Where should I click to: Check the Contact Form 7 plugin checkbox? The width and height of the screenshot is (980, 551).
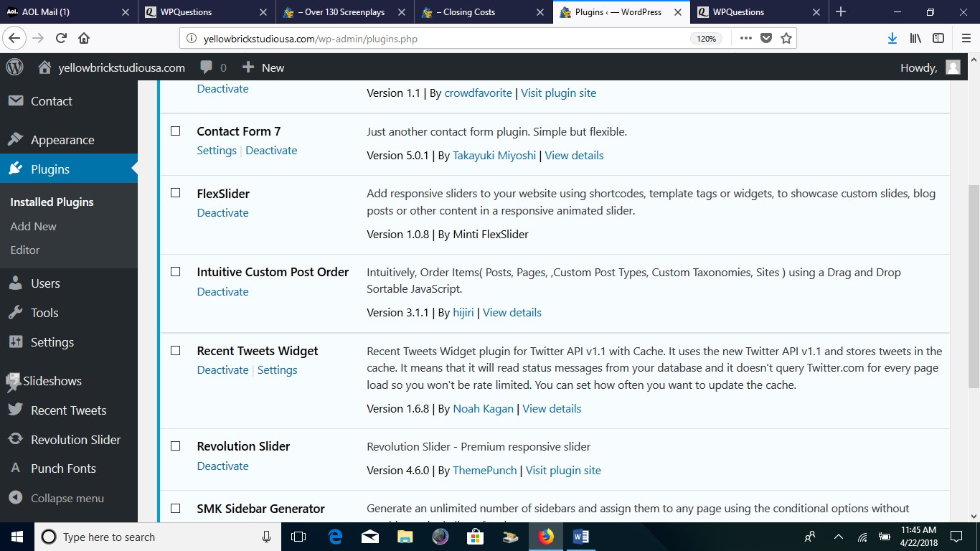[x=175, y=131]
